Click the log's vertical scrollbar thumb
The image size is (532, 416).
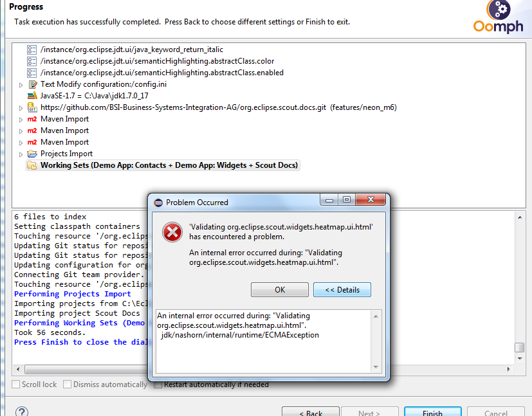[519, 347]
